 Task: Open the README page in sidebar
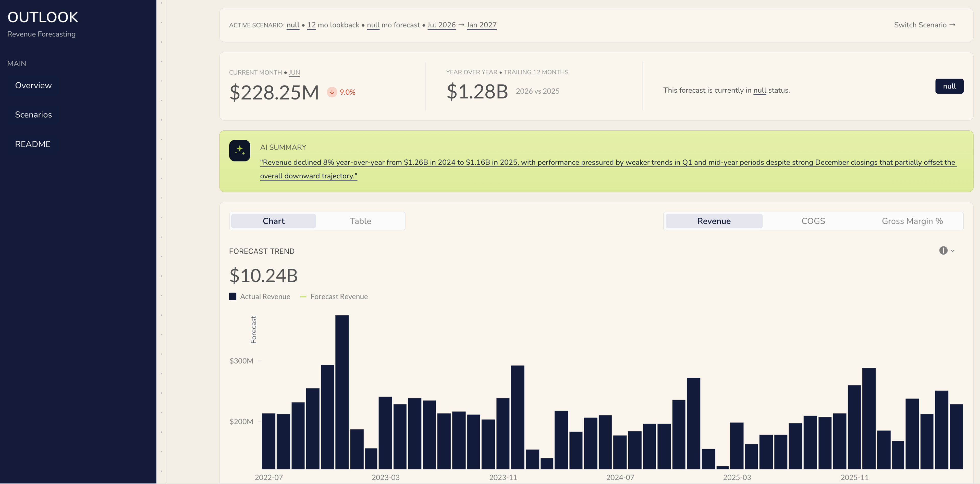click(33, 144)
